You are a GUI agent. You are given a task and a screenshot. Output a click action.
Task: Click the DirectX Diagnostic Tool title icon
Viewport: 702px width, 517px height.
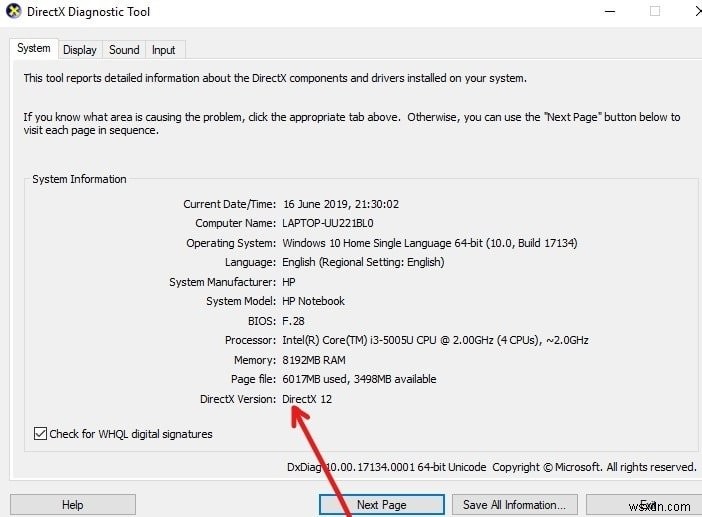pyautogui.click(x=14, y=11)
